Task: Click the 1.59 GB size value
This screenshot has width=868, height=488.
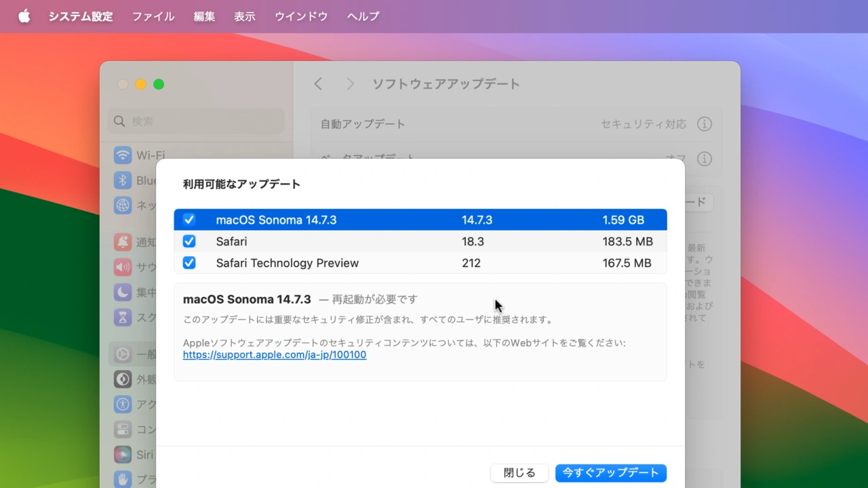Action: click(623, 220)
